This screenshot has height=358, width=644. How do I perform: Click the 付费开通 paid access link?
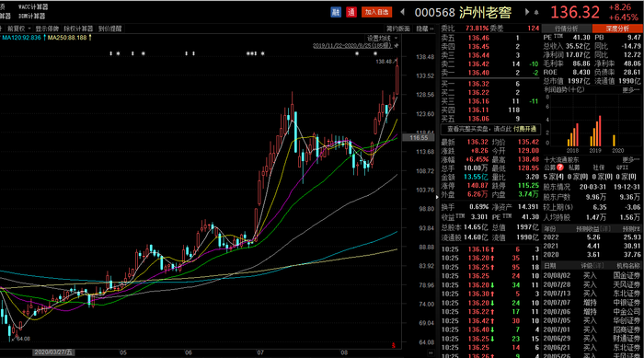[524, 129]
